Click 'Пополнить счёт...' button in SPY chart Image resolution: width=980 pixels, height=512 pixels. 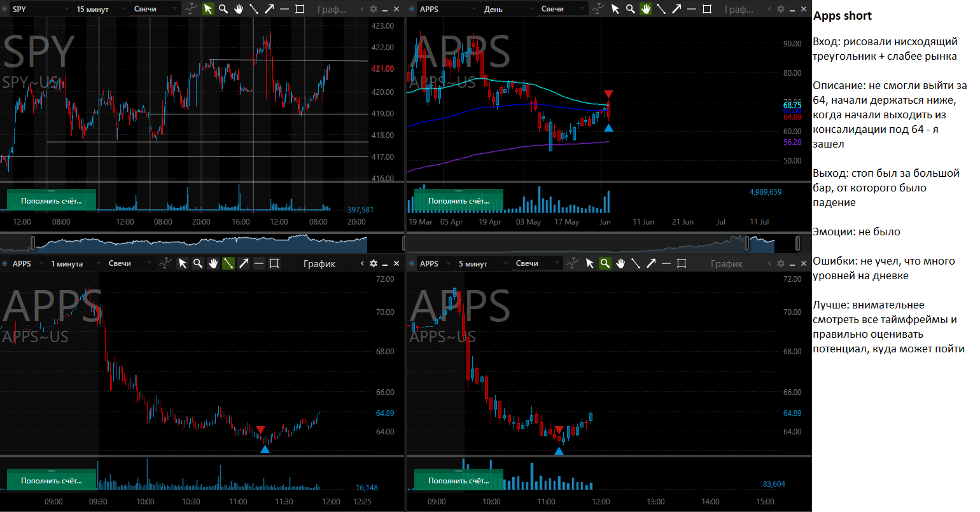[x=52, y=200]
